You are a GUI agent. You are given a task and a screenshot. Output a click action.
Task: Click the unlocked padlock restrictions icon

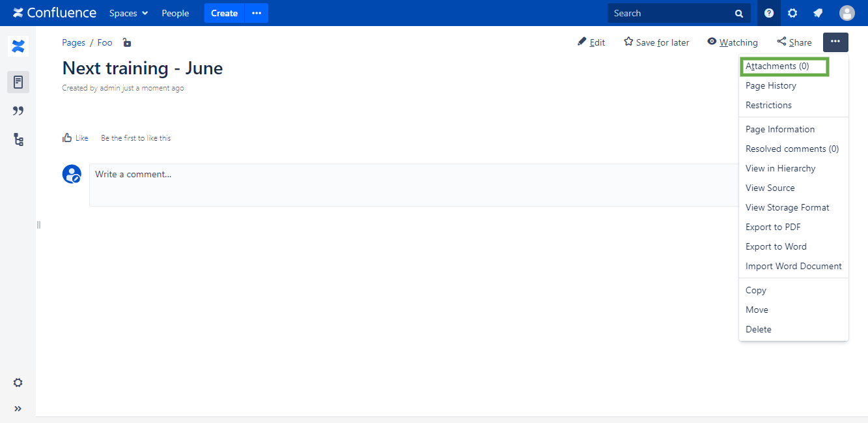coord(126,42)
